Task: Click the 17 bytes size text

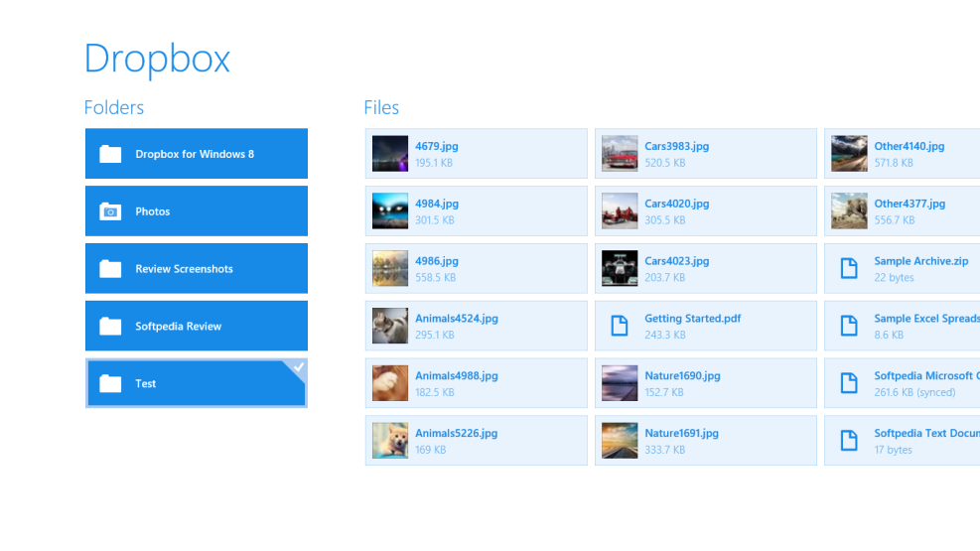Action: pyautogui.click(x=893, y=450)
